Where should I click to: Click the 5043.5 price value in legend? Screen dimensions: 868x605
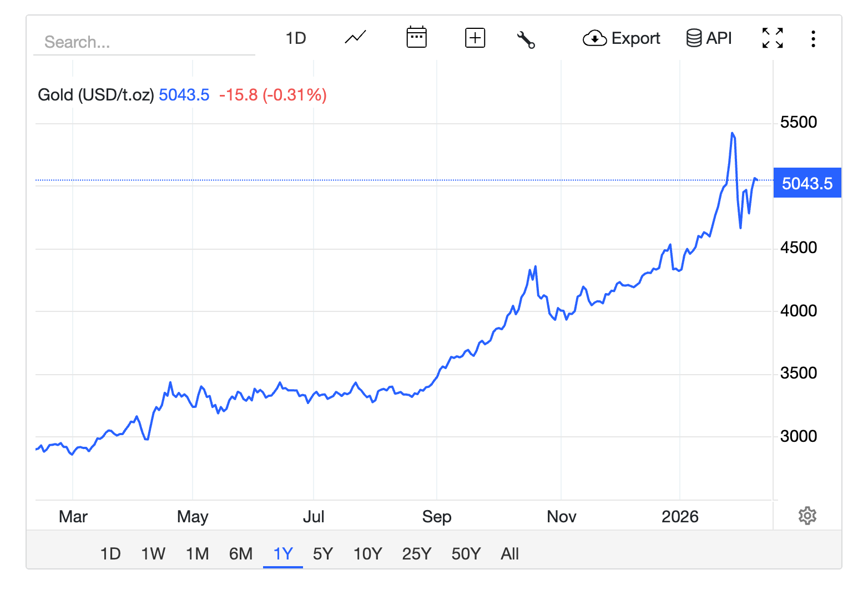tap(184, 95)
